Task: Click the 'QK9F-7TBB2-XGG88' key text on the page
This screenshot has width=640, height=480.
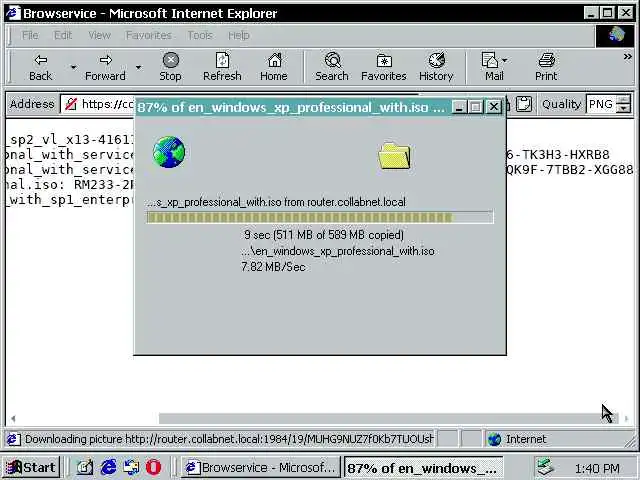Action: click(569, 169)
